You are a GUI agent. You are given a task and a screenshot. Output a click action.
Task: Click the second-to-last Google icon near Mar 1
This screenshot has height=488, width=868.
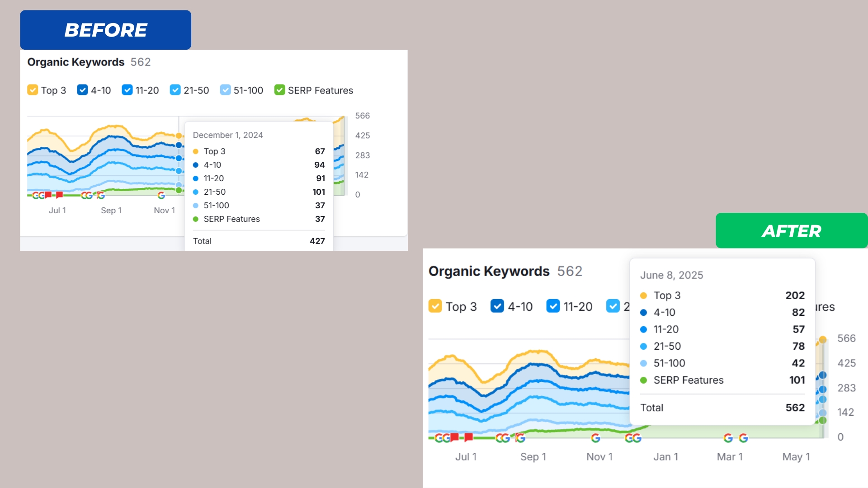tap(728, 438)
